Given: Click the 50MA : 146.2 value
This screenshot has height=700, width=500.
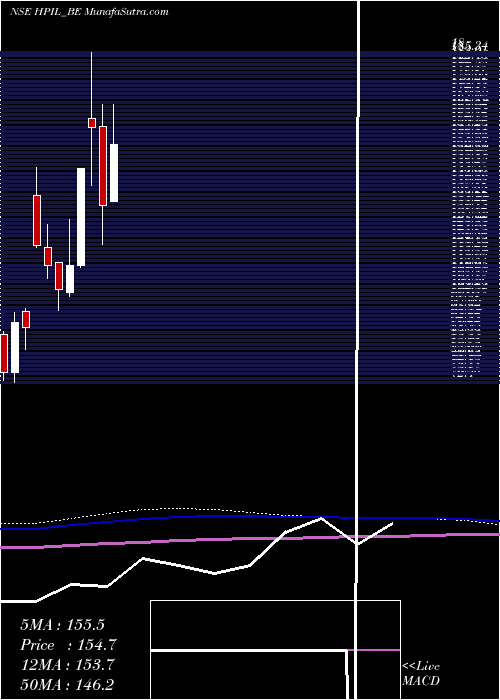Looking at the screenshot, I should (x=68, y=685).
